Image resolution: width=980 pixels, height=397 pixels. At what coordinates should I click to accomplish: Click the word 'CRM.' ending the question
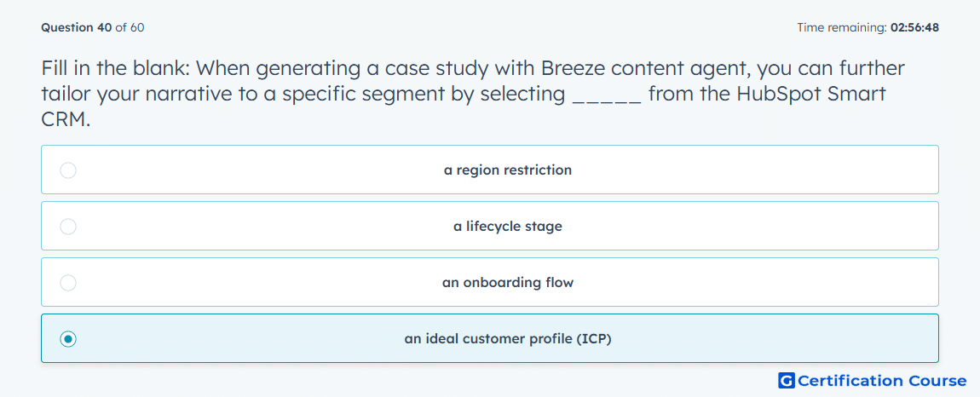point(66,121)
